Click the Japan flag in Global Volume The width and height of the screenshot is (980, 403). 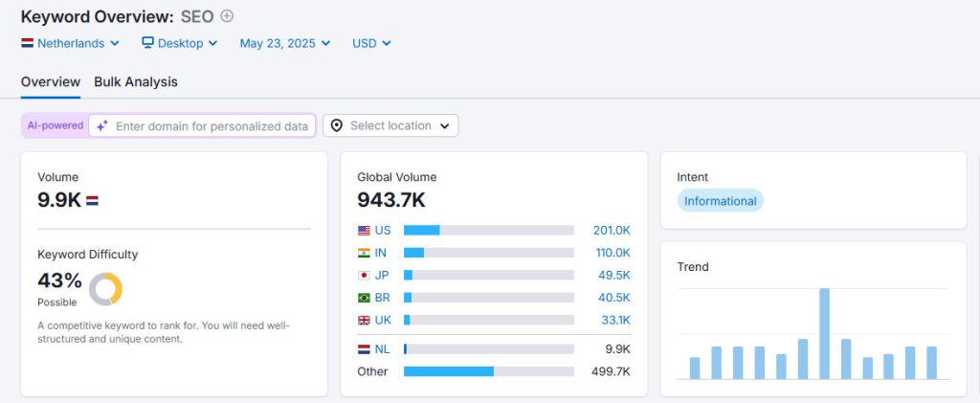(x=364, y=275)
